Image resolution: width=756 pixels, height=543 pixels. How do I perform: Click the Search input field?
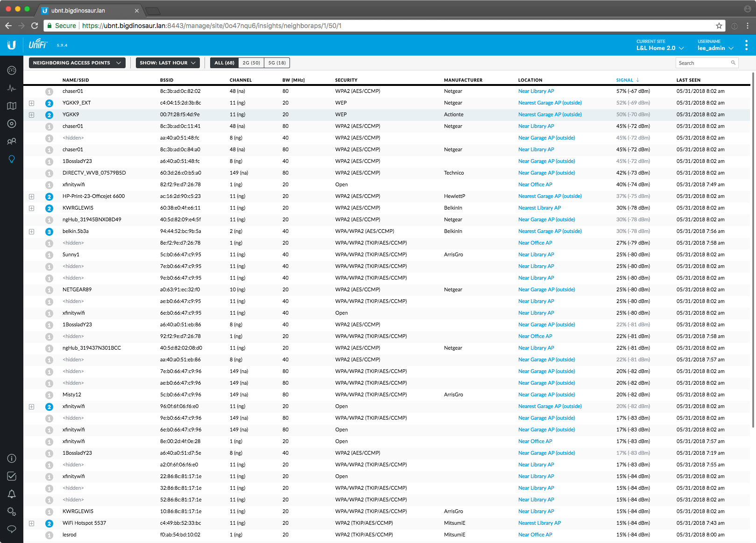(703, 63)
